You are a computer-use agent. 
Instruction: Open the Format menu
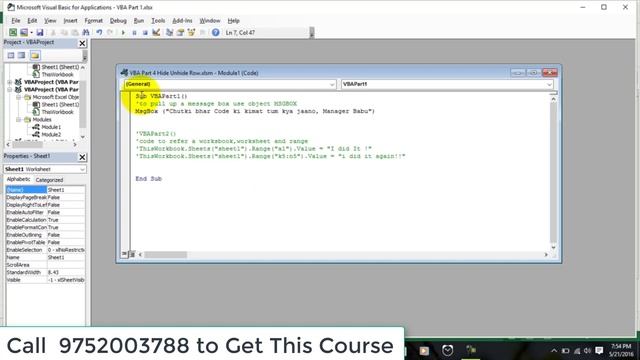pyautogui.click(x=93, y=20)
